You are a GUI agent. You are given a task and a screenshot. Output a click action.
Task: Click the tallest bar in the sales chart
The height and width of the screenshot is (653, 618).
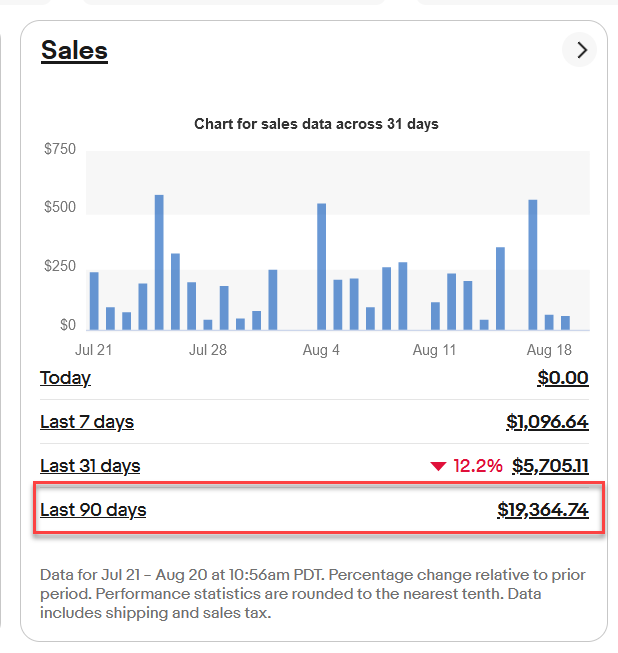click(159, 262)
